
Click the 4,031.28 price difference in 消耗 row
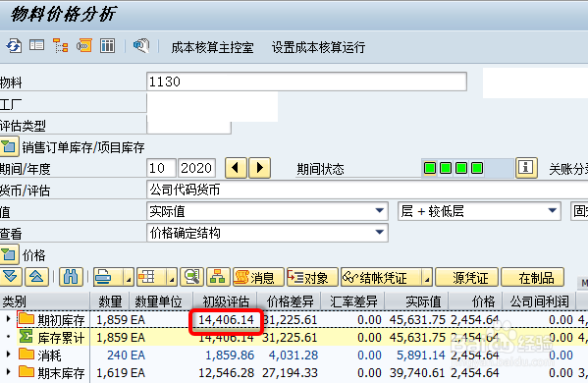pos(294,355)
